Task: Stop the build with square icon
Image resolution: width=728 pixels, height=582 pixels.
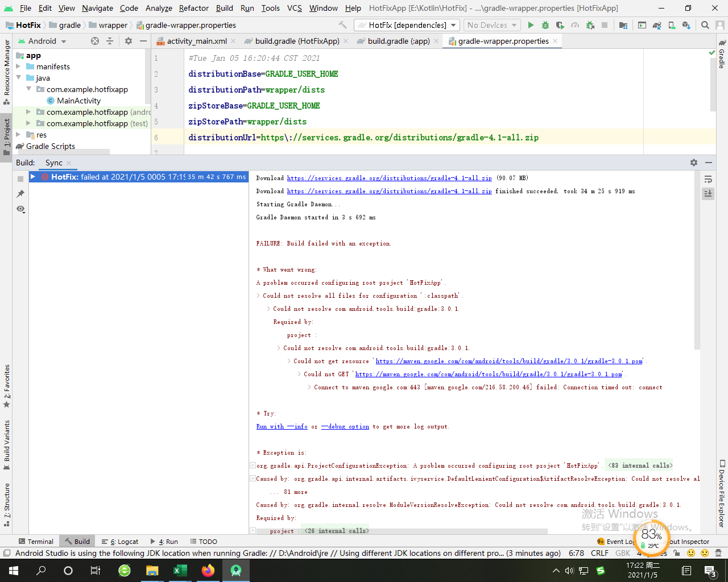Action: pos(20,178)
